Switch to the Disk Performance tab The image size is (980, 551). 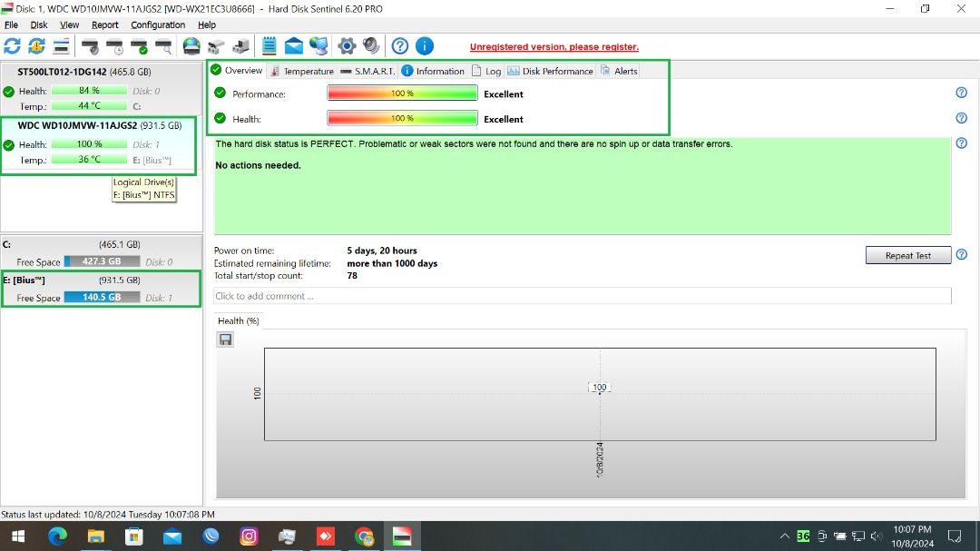tap(550, 71)
